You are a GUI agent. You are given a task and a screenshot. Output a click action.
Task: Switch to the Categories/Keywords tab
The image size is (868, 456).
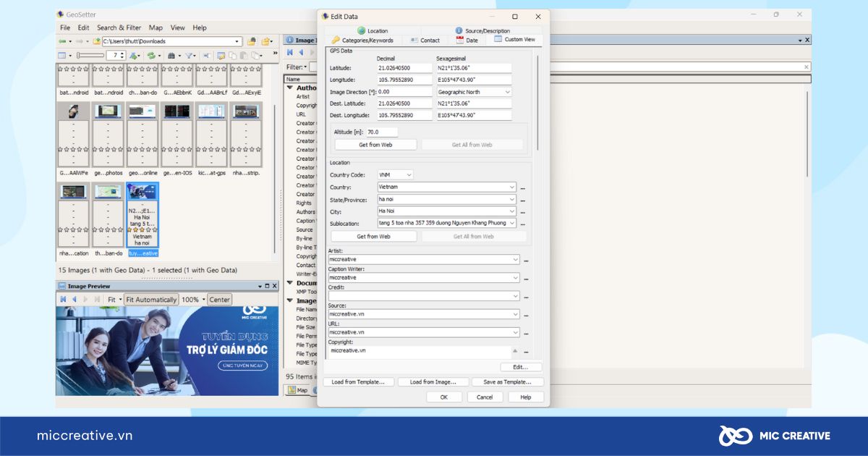pos(363,41)
